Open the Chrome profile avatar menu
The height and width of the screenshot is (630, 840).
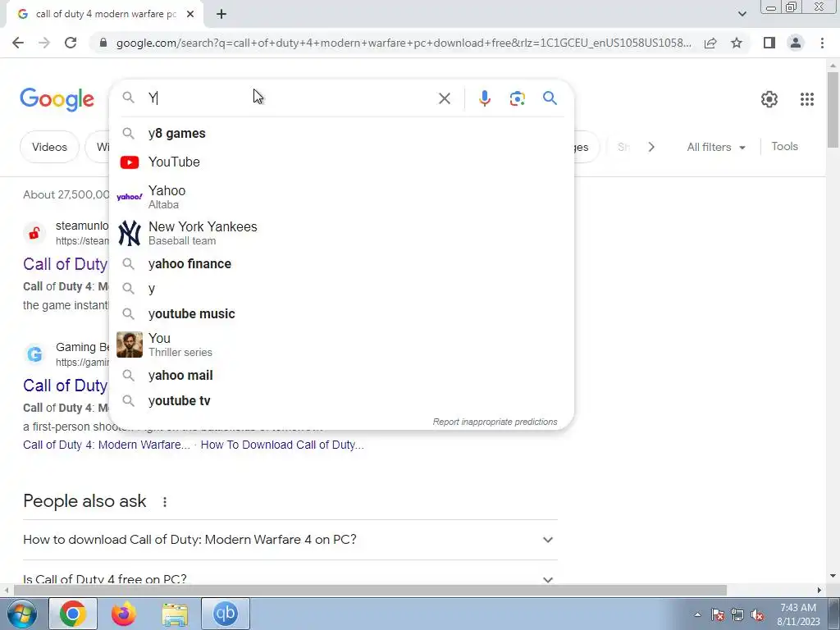pos(796,43)
